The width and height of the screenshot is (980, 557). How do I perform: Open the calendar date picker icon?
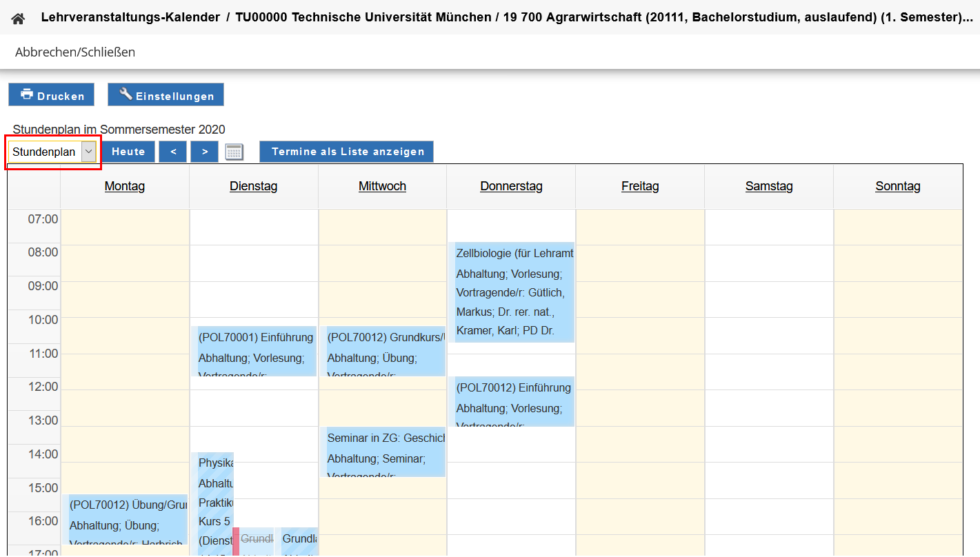point(234,152)
